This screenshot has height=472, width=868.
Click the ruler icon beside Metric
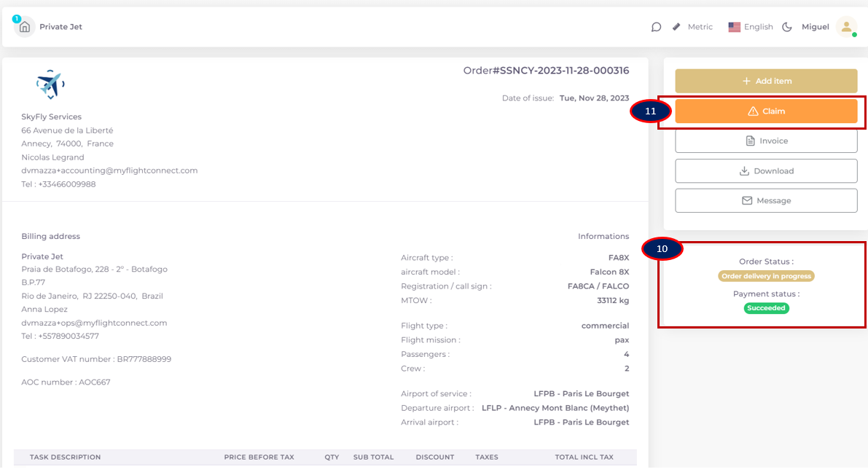[x=676, y=27]
